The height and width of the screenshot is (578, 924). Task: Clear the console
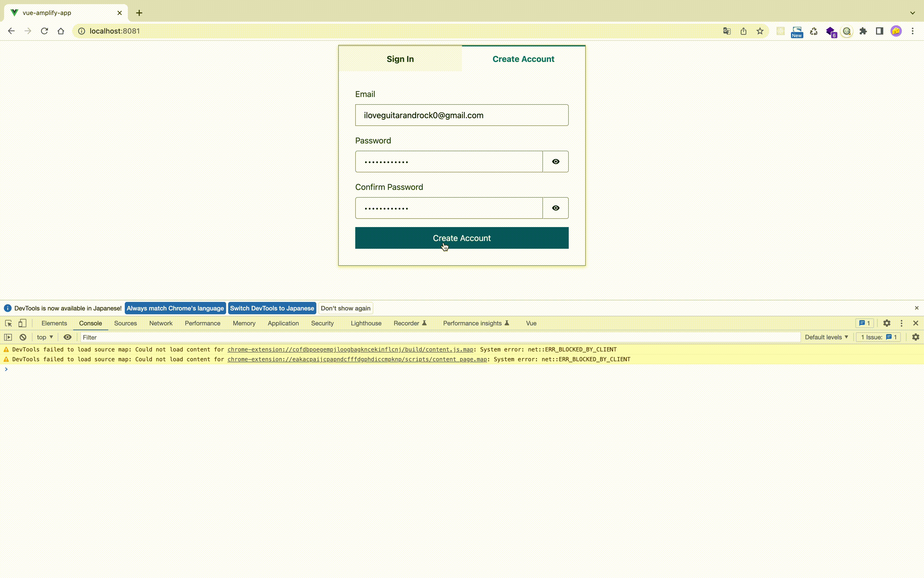[23, 337]
